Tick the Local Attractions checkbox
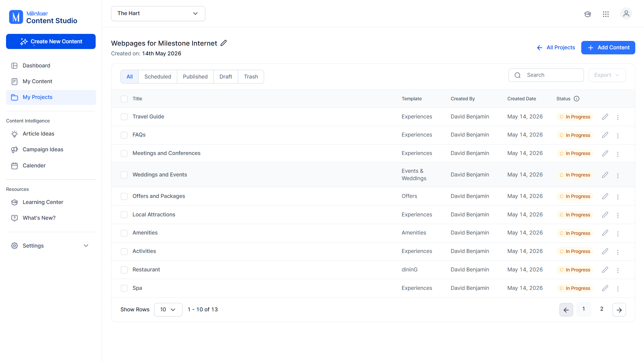Image resolution: width=644 pixels, height=362 pixels. tap(124, 215)
